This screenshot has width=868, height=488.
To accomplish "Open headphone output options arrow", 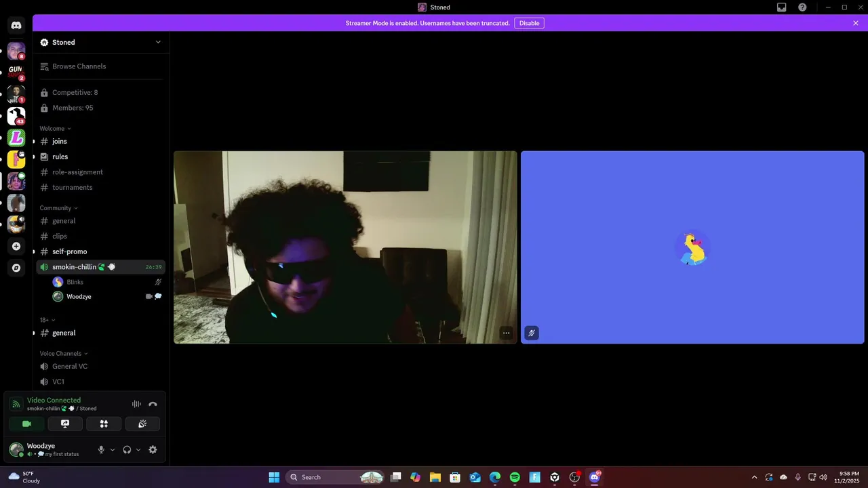I will (138, 449).
